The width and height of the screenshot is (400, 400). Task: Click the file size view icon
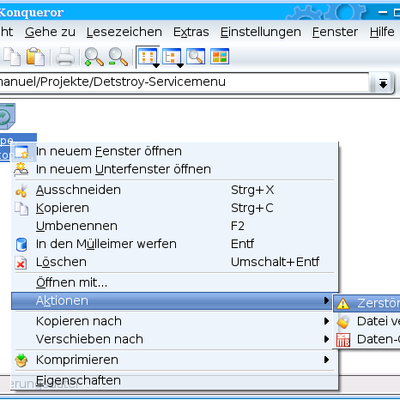click(x=196, y=56)
